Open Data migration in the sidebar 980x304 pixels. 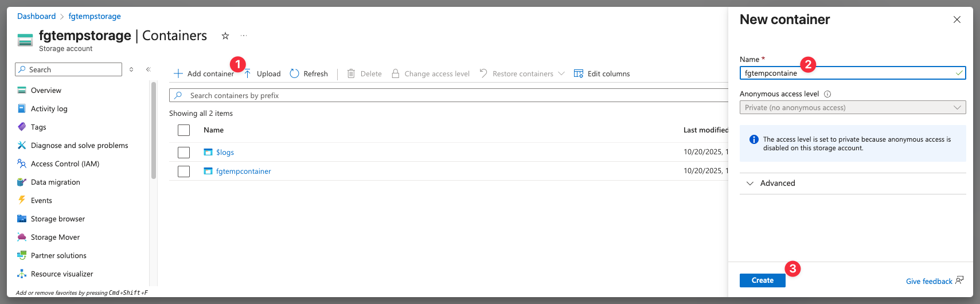point(56,182)
